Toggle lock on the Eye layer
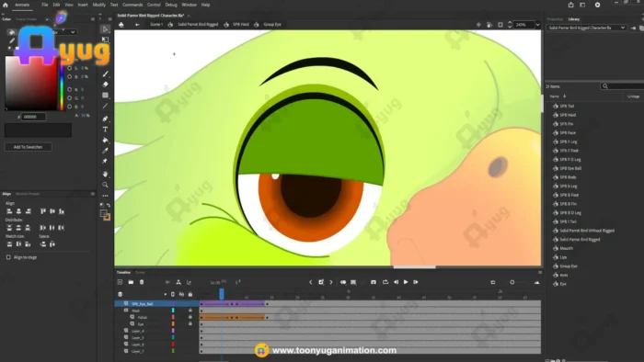This screenshot has width=644, height=362. [190, 324]
